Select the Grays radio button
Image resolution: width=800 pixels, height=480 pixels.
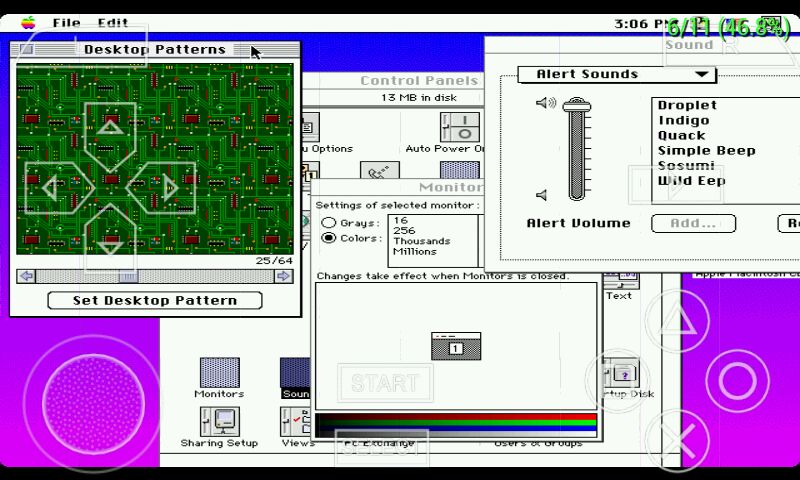point(329,223)
